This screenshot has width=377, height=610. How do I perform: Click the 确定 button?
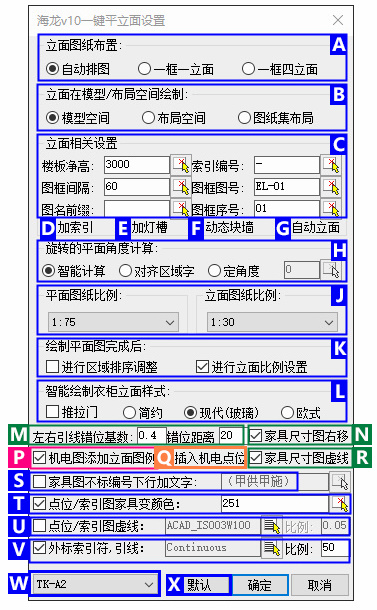[260, 585]
